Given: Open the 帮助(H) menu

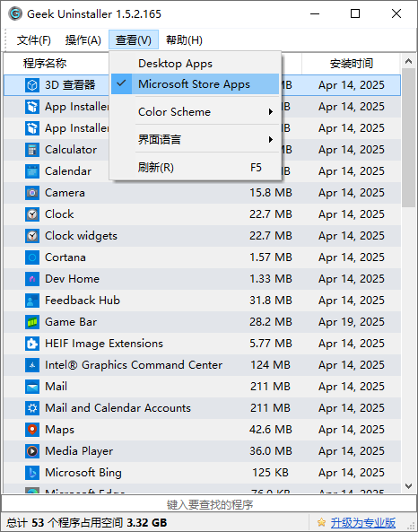Looking at the screenshot, I should (184, 40).
